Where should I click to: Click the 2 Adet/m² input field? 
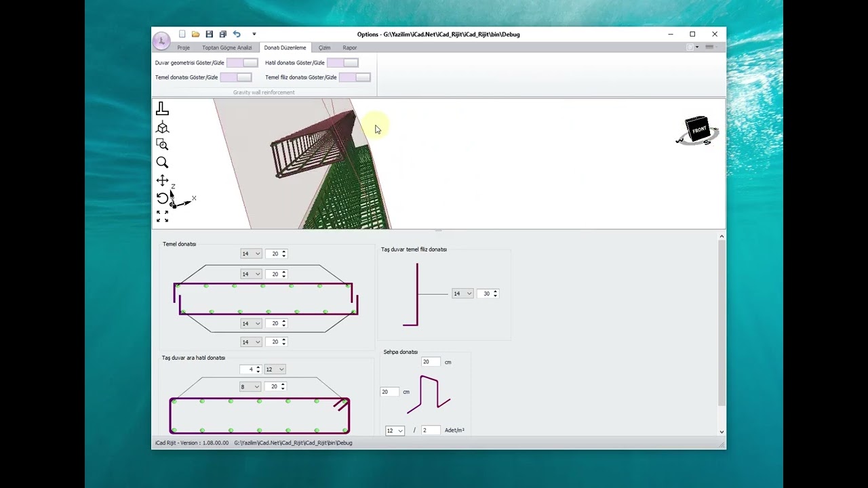(x=431, y=430)
